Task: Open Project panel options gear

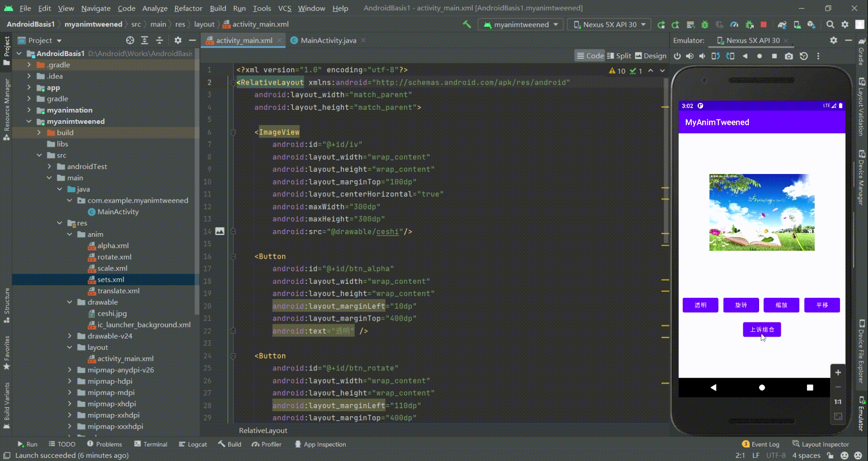Action: tap(178, 40)
